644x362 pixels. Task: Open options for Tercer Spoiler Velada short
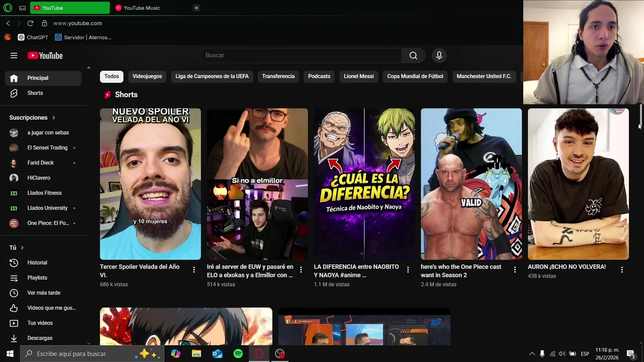click(x=194, y=270)
